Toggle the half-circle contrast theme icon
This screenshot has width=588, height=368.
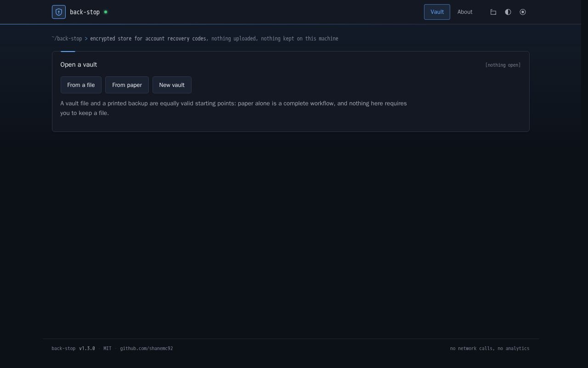click(508, 12)
